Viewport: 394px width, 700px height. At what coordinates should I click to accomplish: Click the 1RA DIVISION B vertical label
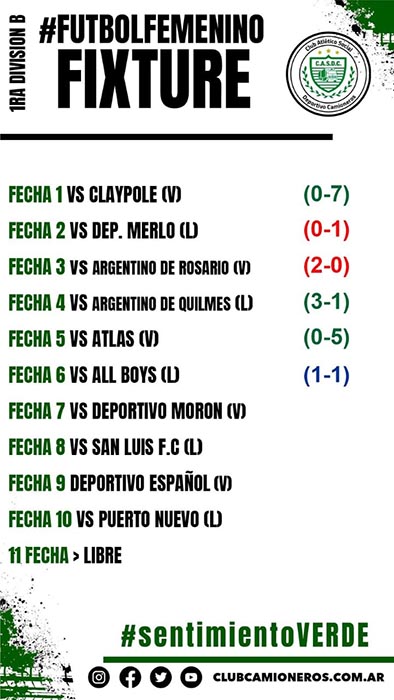click(x=18, y=63)
